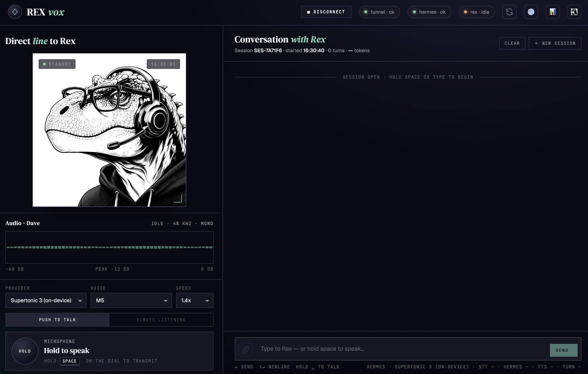This screenshot has width=588, height=374.
Task: Click the 'Direct line to Rex' heading
Action: pos(40,41)
